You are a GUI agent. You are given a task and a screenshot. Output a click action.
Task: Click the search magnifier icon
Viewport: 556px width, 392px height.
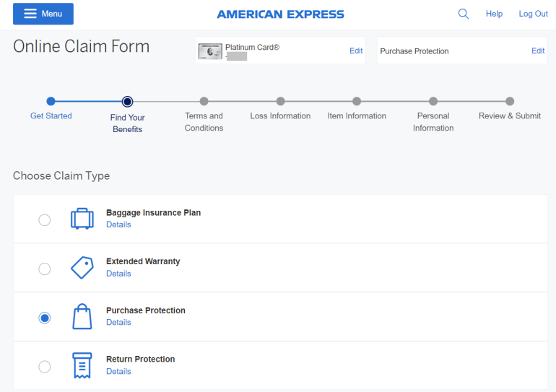464,14
